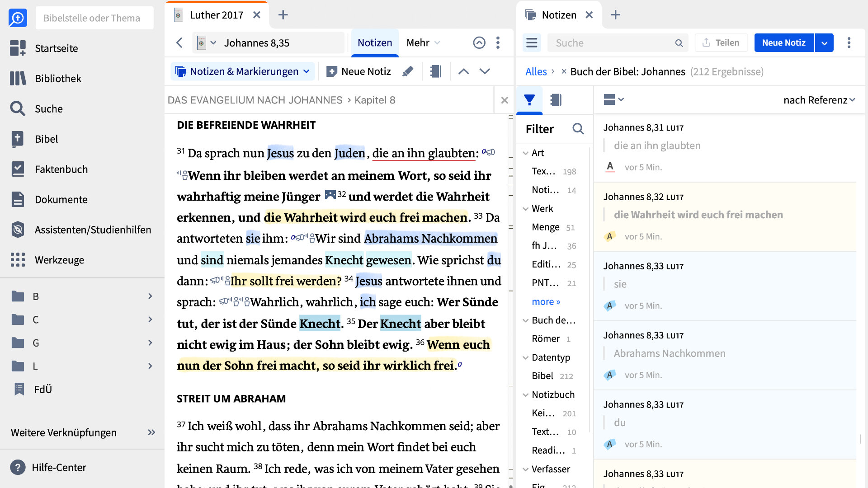Expand Weitere Verknüpfungen

(x=151, y=432)
